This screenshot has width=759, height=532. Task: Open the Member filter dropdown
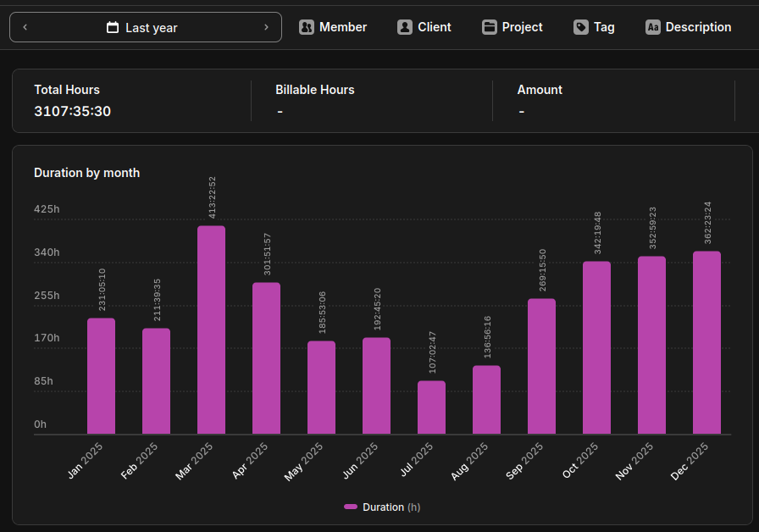point(333,27)
